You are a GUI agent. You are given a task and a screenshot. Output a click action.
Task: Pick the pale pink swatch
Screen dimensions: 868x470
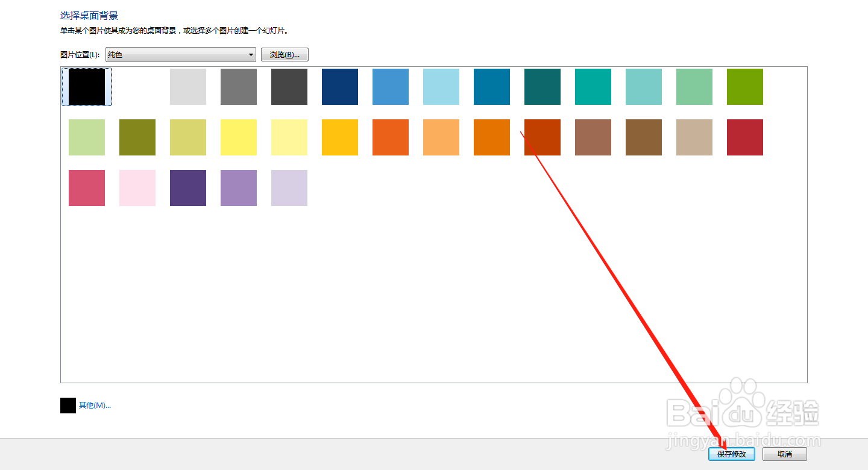(137, 188)
